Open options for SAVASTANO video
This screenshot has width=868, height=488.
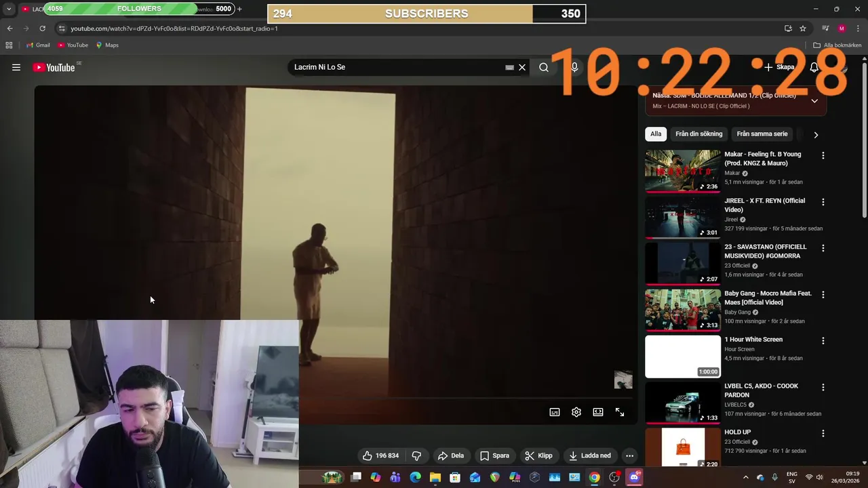(823, 248)
